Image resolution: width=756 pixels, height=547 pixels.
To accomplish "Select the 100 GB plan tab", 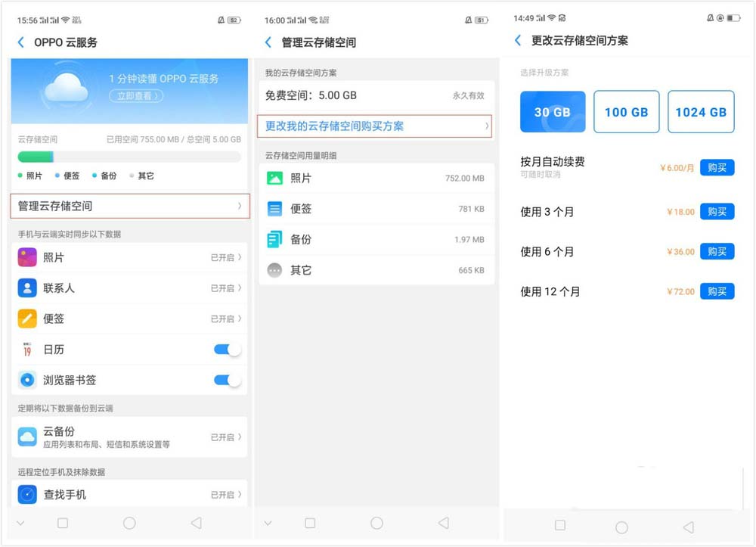I will click(626, 111).
